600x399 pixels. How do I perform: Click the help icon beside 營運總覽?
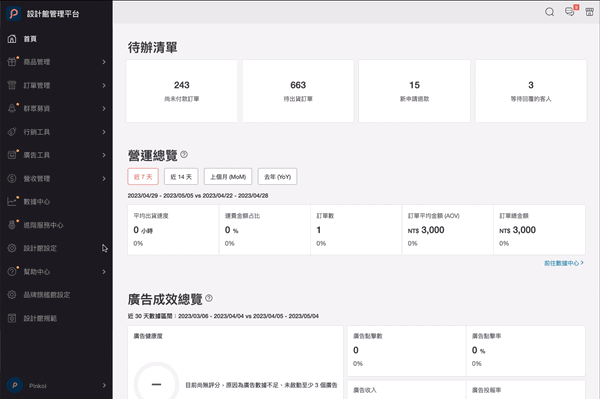(x=184, y=155)
